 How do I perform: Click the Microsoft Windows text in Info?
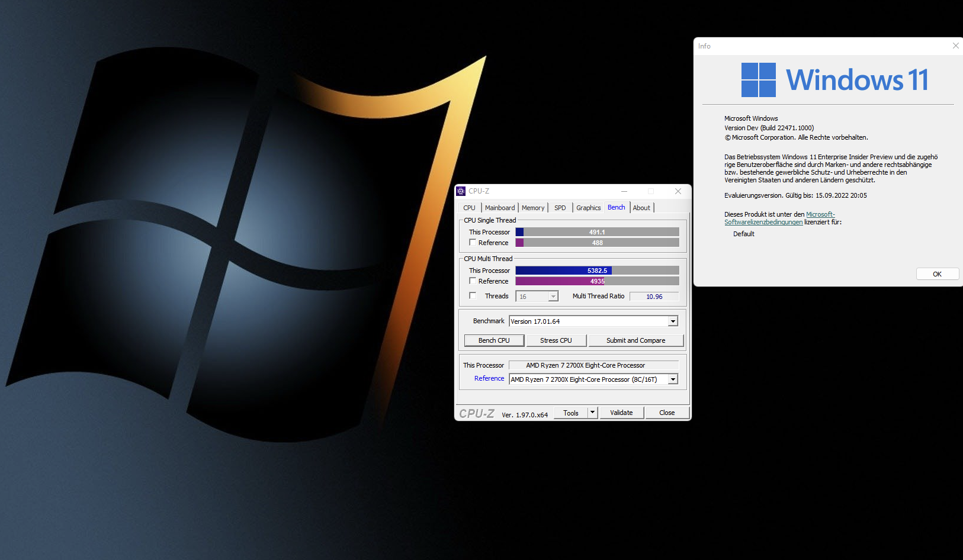click(751, 118)
